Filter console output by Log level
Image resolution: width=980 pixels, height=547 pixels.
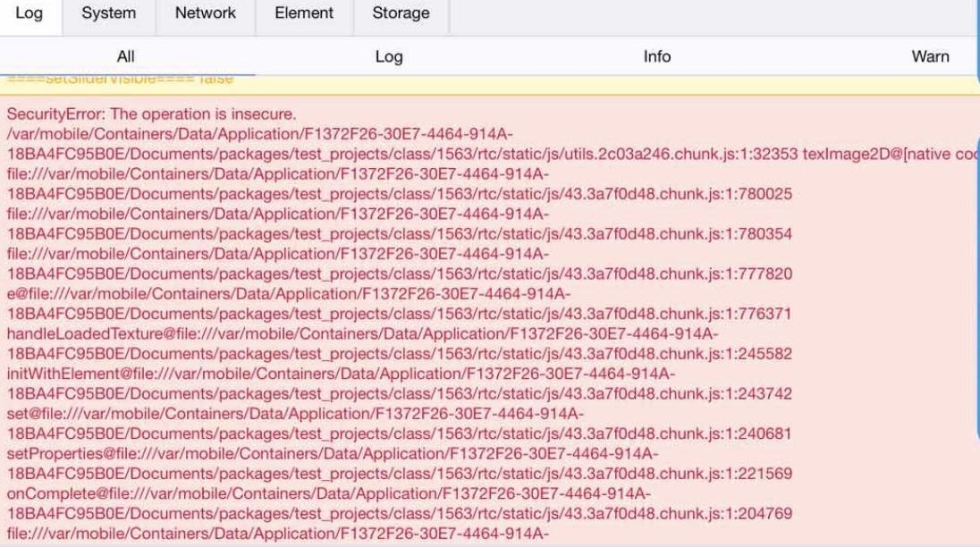389,56
